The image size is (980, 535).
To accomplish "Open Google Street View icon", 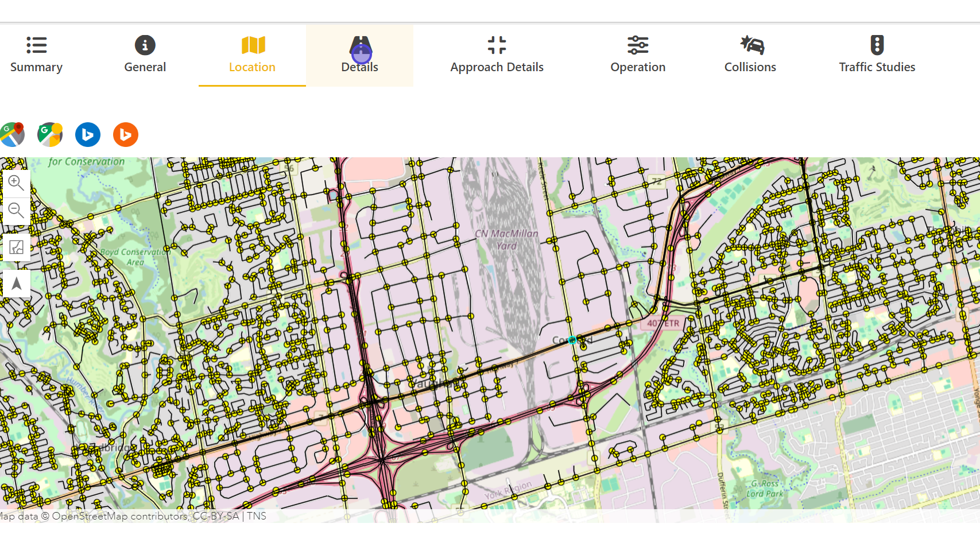I will (x=50, y=135).
